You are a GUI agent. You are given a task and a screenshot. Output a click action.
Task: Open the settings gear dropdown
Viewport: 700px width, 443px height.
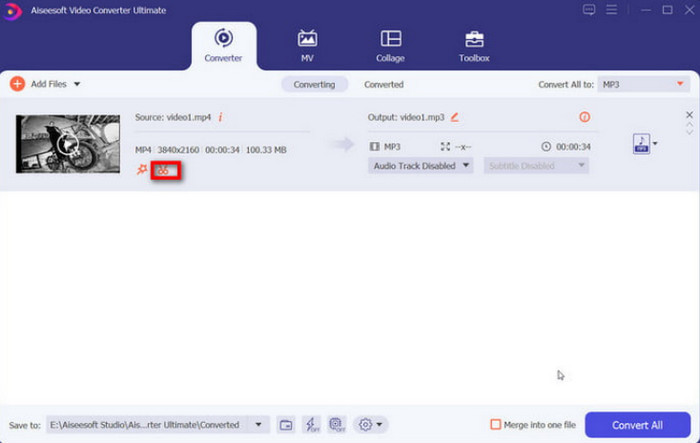[371, 425]
